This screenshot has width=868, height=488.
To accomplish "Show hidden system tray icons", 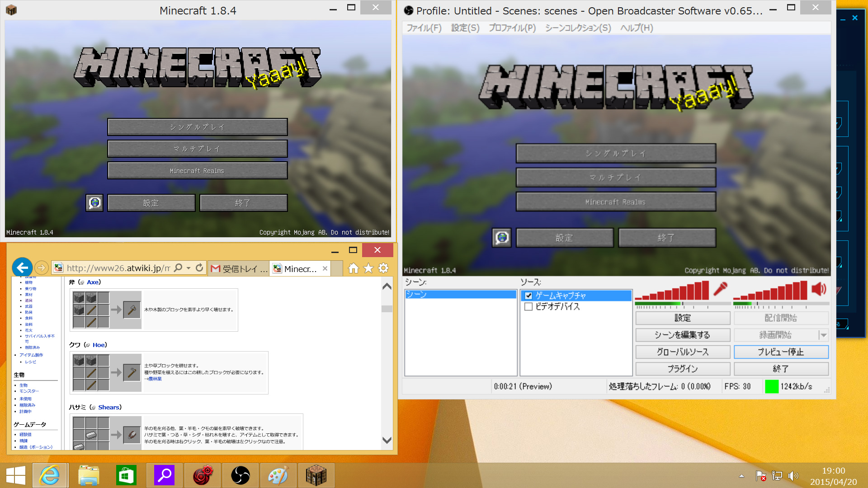I will (741, 476).
